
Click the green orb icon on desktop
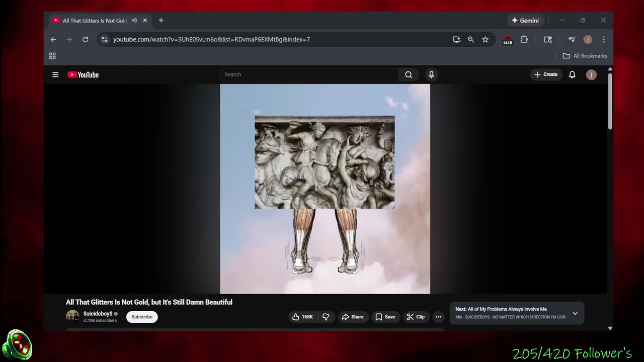17,345
